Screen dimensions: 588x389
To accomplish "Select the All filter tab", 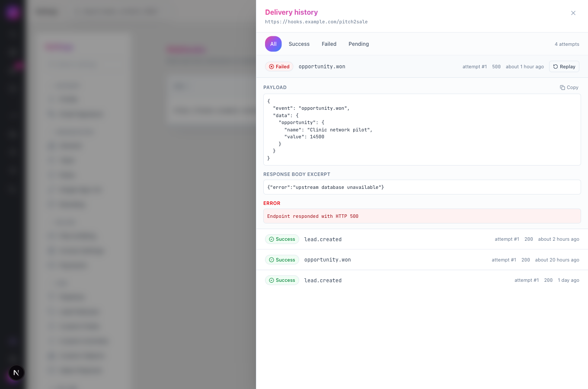I will click(273, 44).
